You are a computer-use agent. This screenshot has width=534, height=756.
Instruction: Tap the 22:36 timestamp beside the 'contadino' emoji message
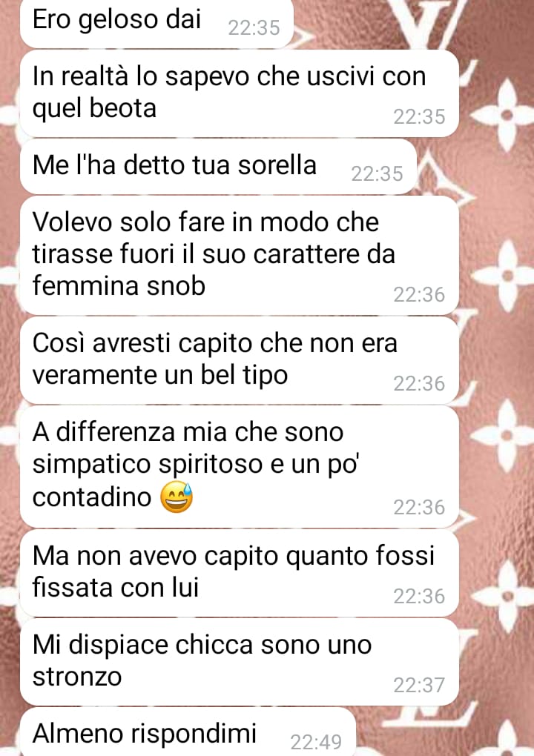click(419, 507)
